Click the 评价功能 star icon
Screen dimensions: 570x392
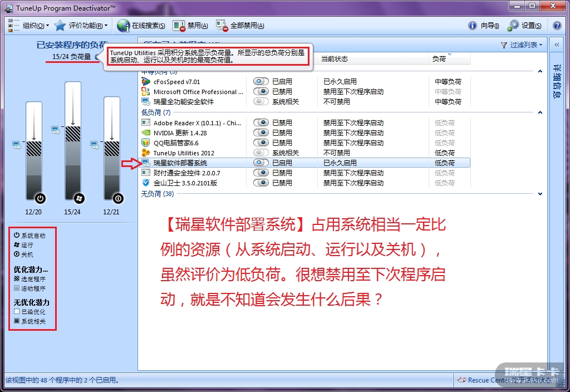click(60, 26)
